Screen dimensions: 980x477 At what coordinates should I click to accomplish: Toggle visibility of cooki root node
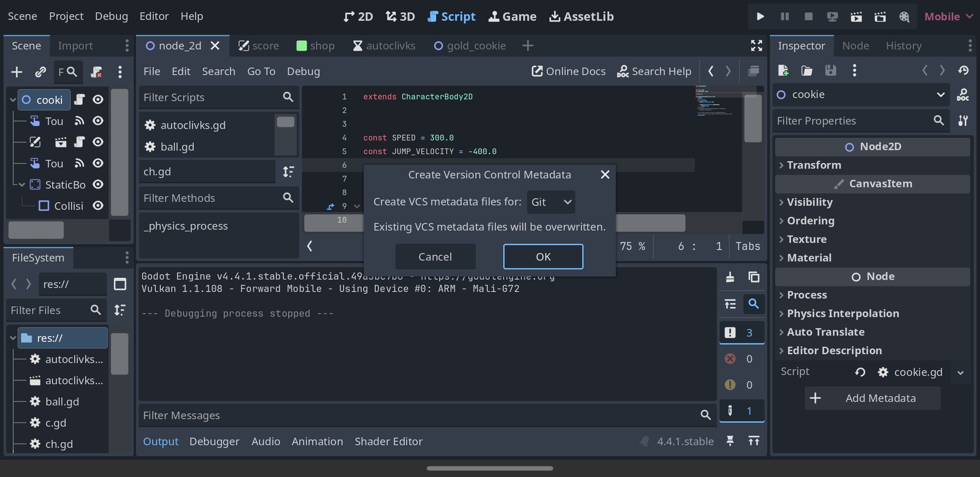coord(98,100)
